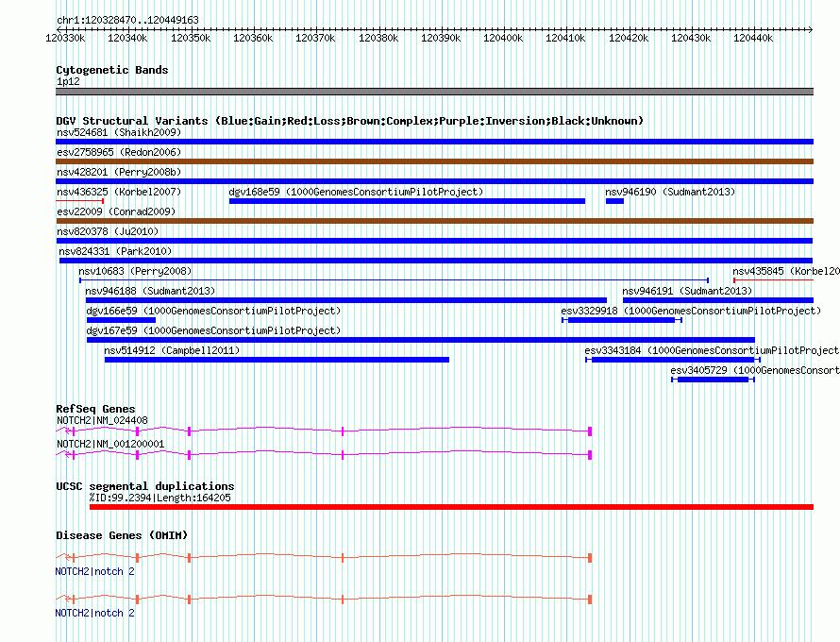
Task: Click the small nsv946190 (Sudmant2013) bar
Action: [x=615, y=201]
